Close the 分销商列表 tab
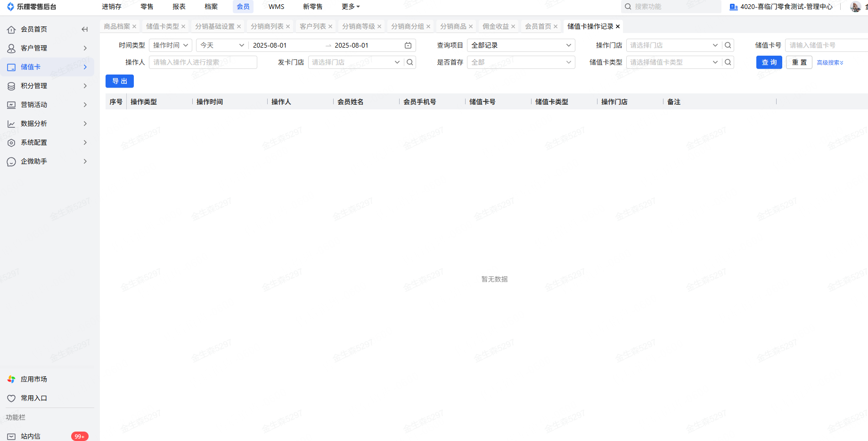 [x=288, y=26]
